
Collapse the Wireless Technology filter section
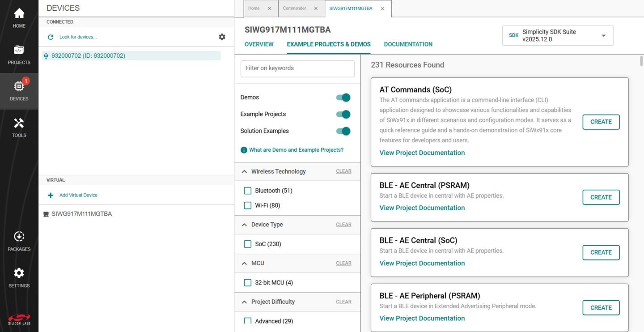click(244, 171)
